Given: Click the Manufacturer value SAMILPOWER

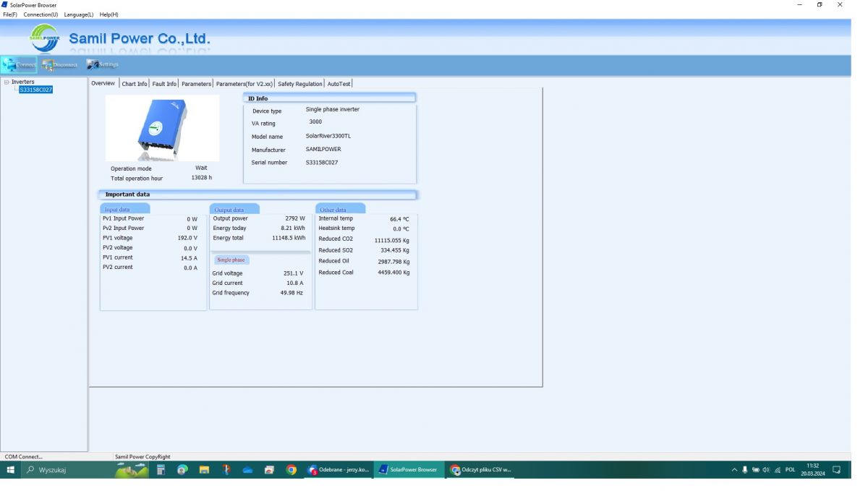Looking at the screenshot, I should pyautogui.click(x=323, y=149).
